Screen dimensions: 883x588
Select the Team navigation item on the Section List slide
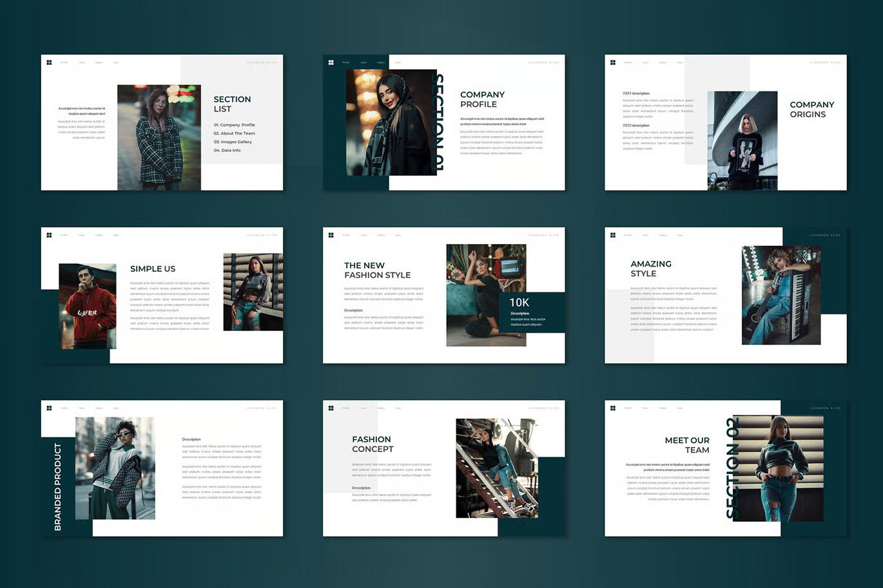point(81,62)
